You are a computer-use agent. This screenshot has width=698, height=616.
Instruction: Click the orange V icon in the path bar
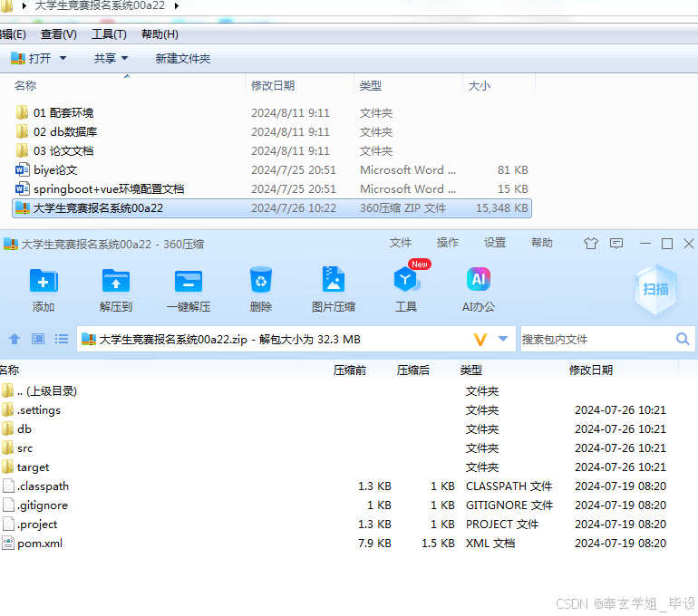[480, 340]
